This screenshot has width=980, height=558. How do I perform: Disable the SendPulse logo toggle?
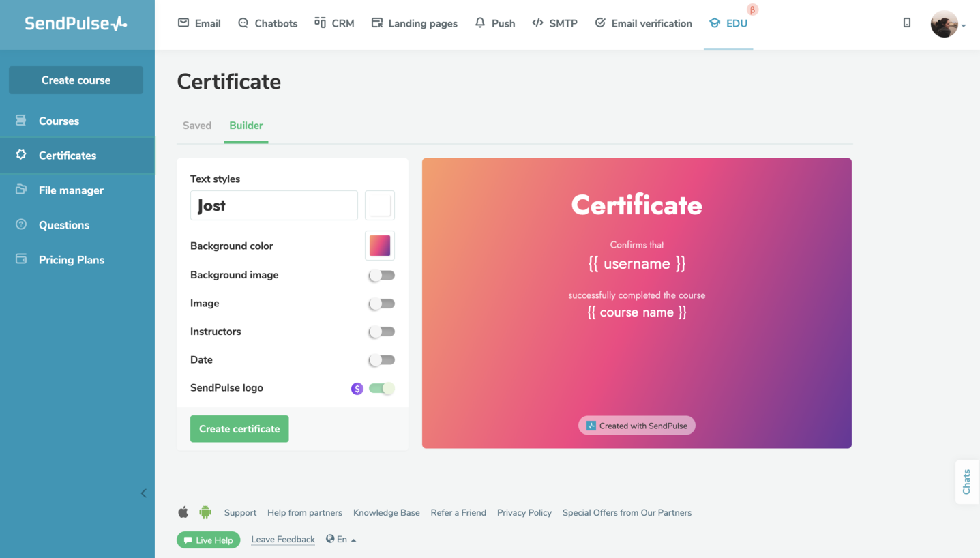pos(381,388)
